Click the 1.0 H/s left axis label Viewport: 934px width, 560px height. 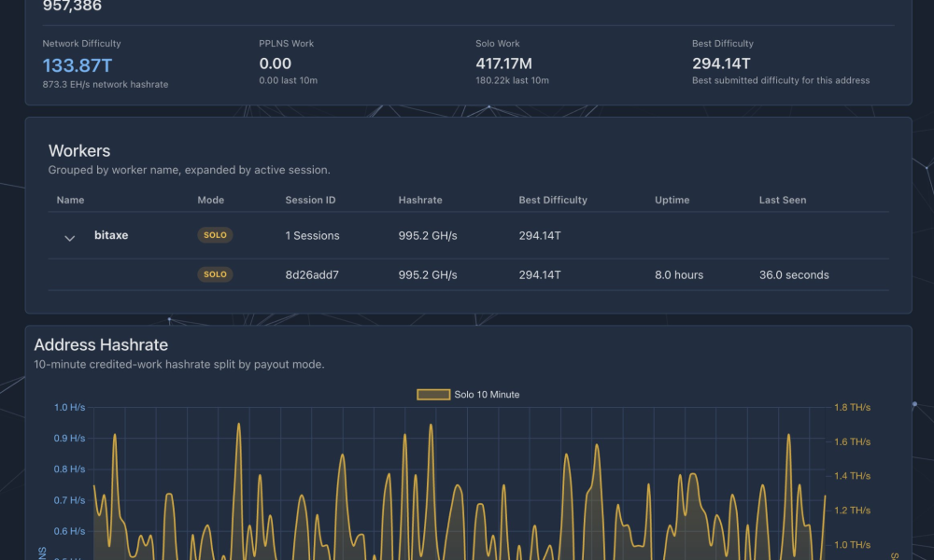70,408
